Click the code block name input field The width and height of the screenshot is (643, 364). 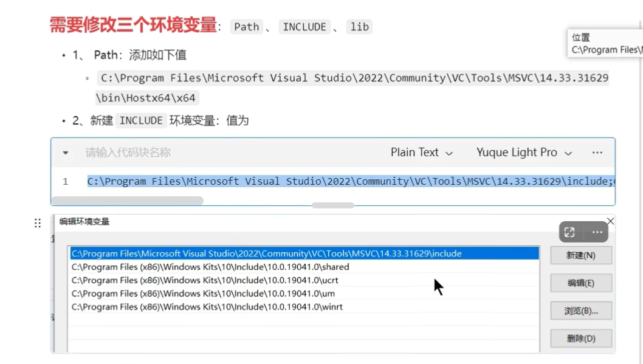coord(128,153)
